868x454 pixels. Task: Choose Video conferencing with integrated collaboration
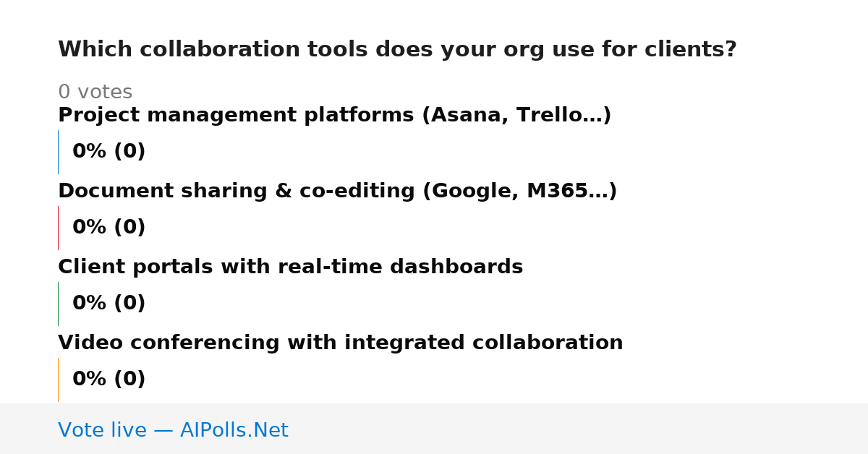[340, 343]
